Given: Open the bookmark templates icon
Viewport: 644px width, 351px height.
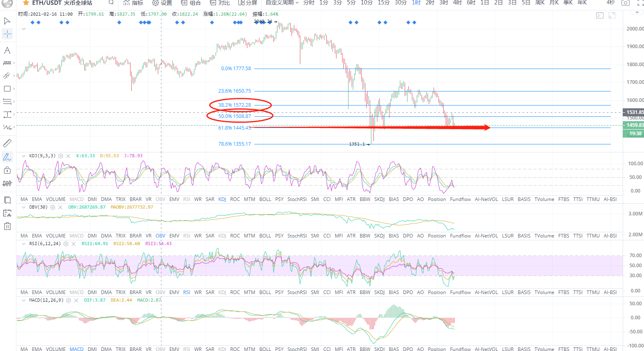Looking at the screenshot, I should point(7,200).
